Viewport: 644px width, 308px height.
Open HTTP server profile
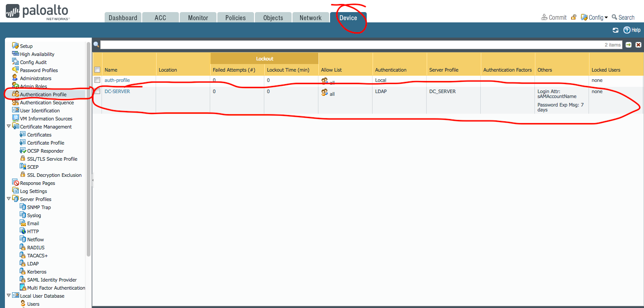click(x=33, y=231)
